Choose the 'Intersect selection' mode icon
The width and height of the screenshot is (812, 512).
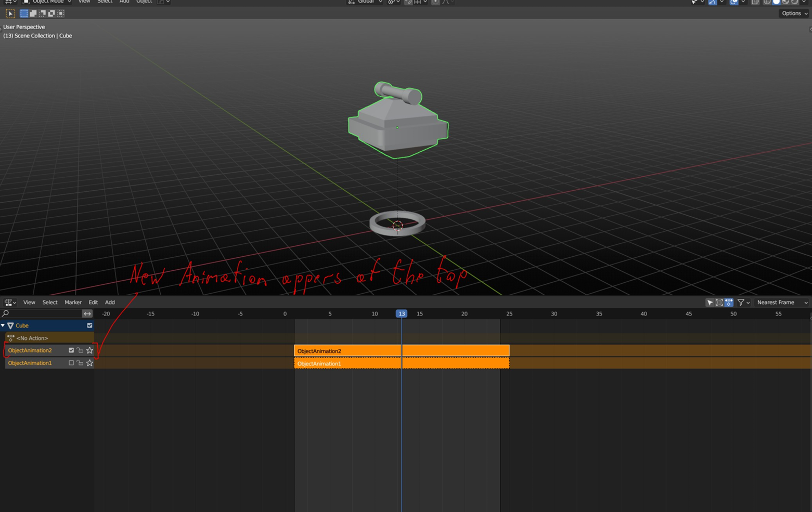click(61, 14)
